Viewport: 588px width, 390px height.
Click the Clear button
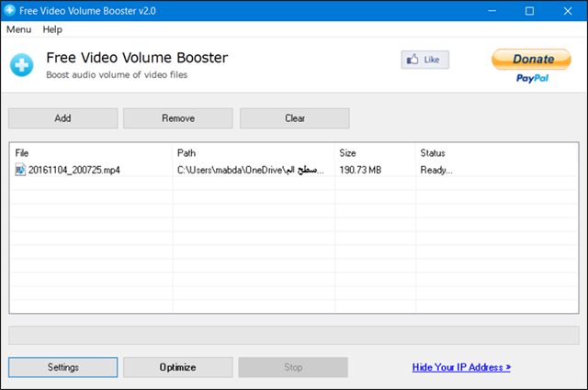point(295,118)
